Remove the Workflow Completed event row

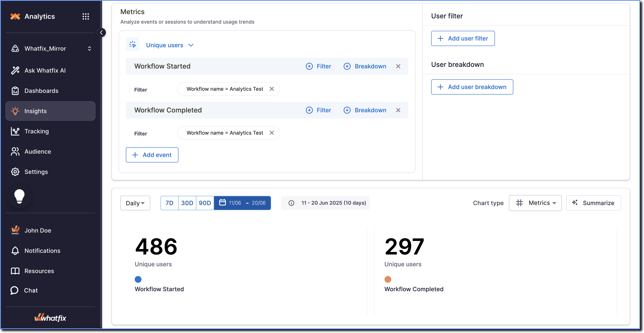(398, 110)
